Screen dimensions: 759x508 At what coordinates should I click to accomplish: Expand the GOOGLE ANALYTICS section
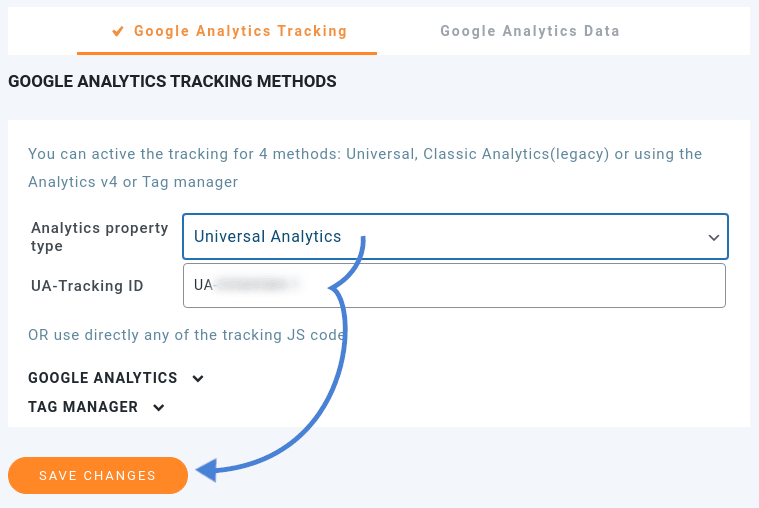[x=103, y=378]
